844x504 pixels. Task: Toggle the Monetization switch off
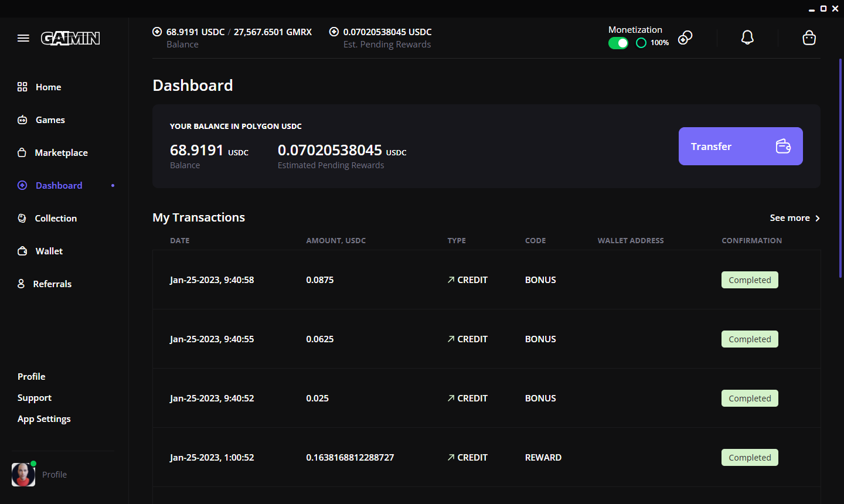pyautogui.click(x=618, y=43)
